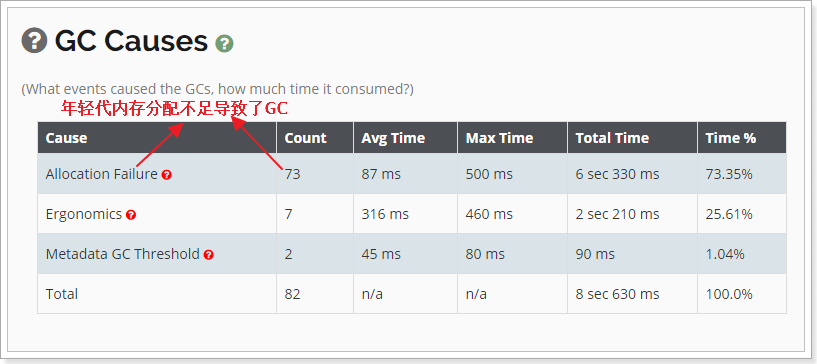817x364 pixels.
Task: Open the Metadata GC Threshold help icon
Action: [x=208, y=255]
